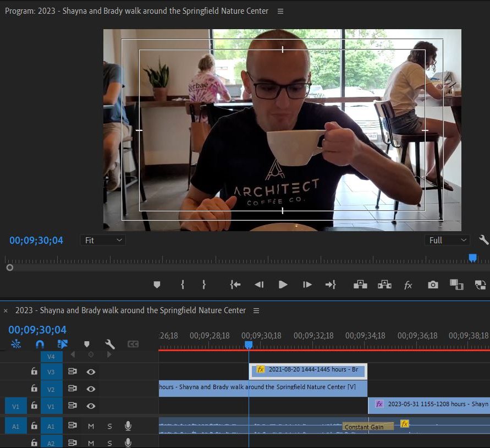Viewport: 490px width, 448px height.
Task: Toggle V1 source patching
Action: pyautogui.click(x=15, y=406)
